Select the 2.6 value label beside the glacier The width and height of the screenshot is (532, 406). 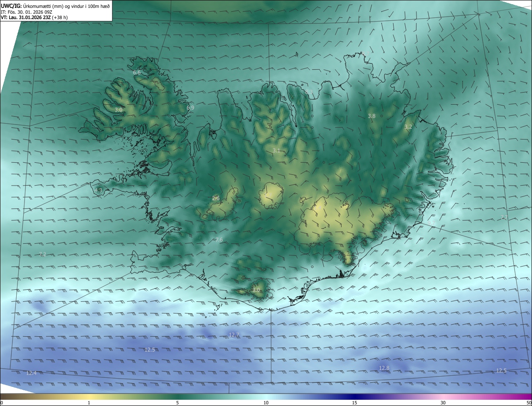pyautogui.click(x=216, y=198)
